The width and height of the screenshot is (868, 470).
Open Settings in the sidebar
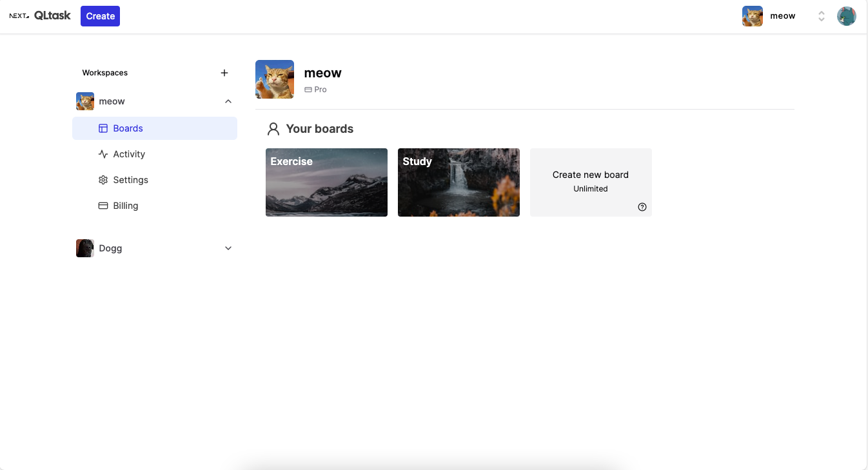(155, 180)
